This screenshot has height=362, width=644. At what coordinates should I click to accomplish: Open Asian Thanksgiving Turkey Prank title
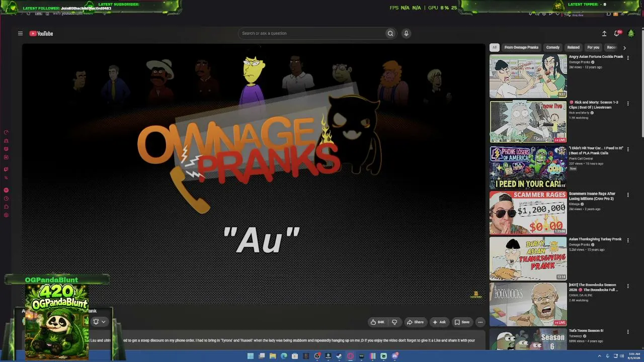coord(595,239)
